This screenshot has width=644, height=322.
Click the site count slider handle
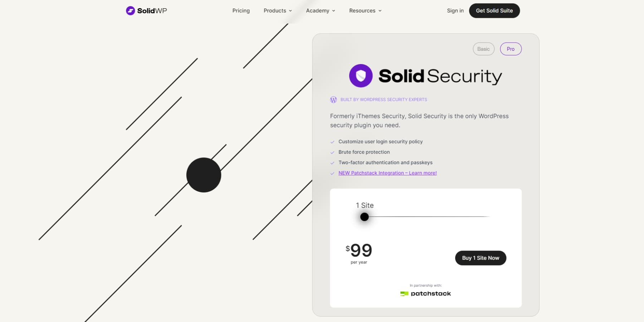(x=364, y=217)
